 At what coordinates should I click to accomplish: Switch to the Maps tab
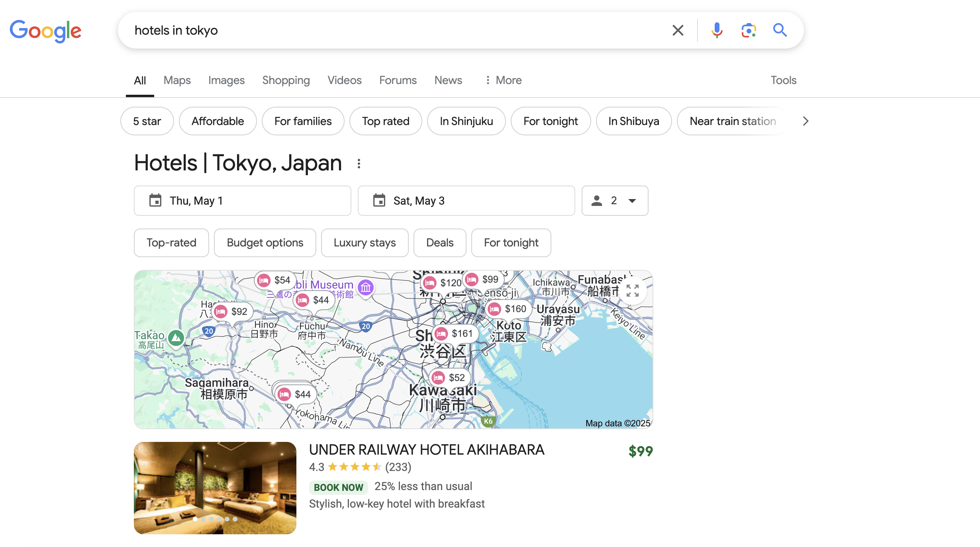[x=177, y=80]
